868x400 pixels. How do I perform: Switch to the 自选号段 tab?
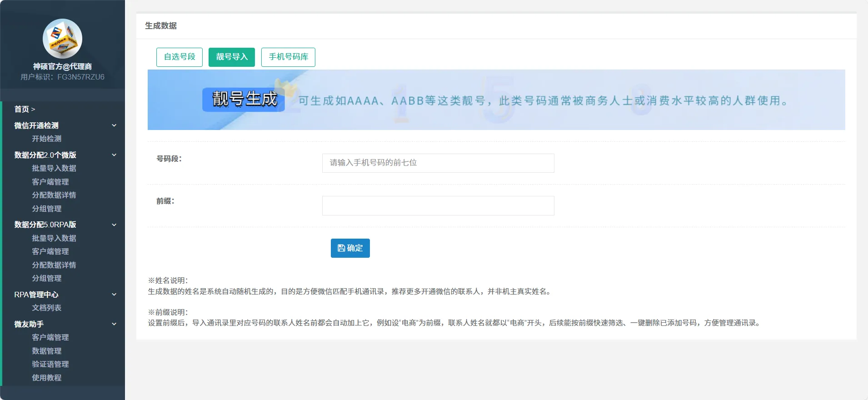pyautogui.click(x=180, y=57)
